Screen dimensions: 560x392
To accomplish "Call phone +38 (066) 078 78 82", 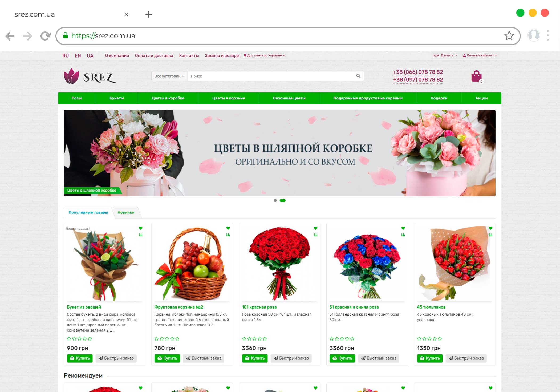I will click(418, 72).
